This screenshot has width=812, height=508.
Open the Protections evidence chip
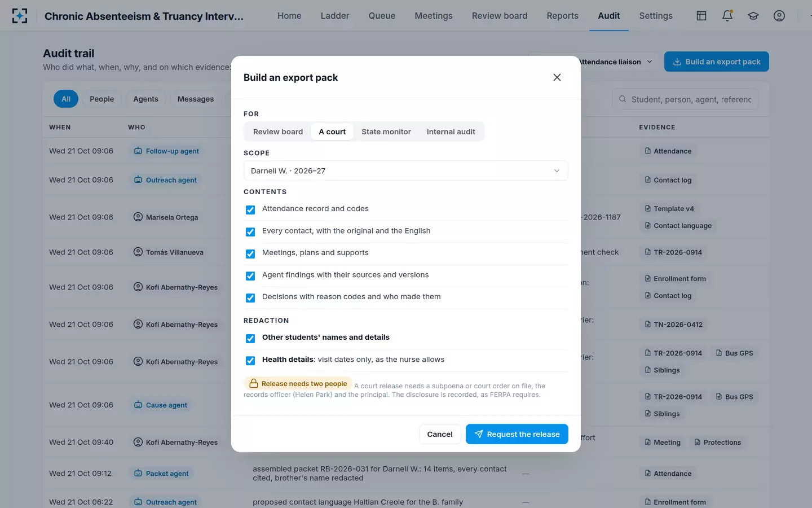718,443
